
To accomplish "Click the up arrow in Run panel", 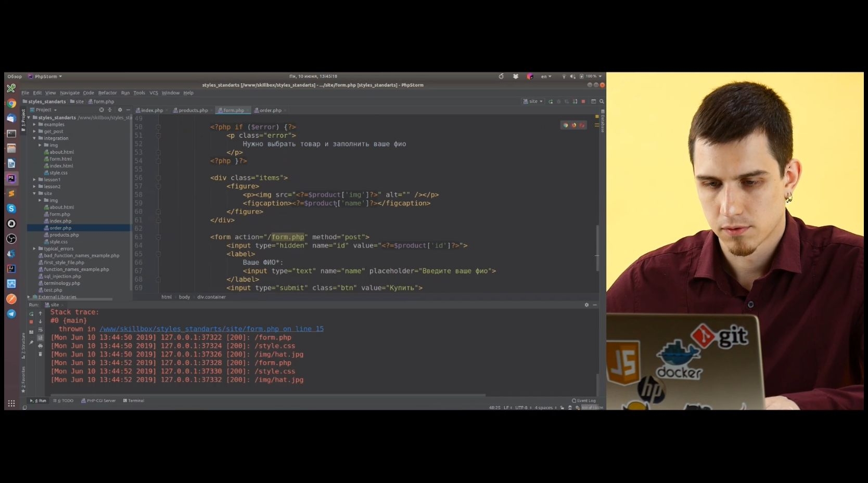I will click(40, 314).
